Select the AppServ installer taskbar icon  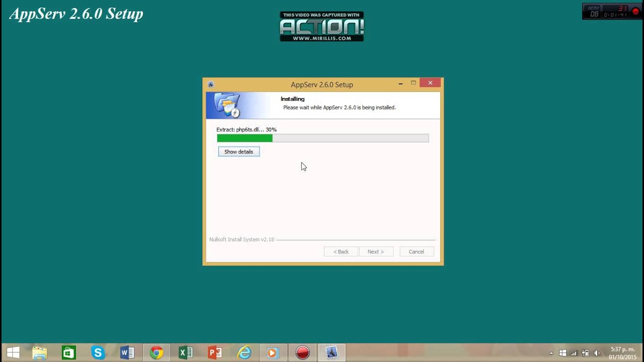[x=332, y=352]
